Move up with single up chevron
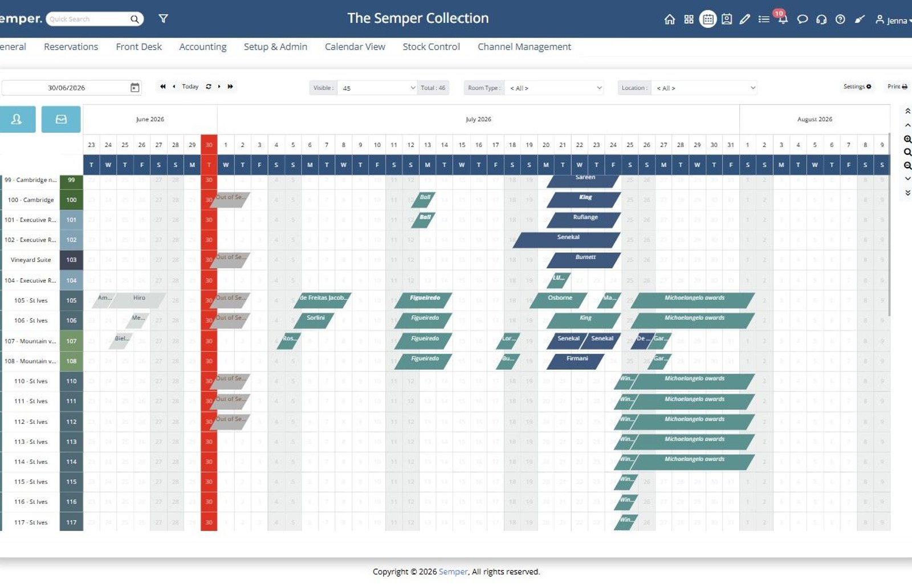Image resolution: width=912 pixels, height=588 pixels. (x=907, y=125)
